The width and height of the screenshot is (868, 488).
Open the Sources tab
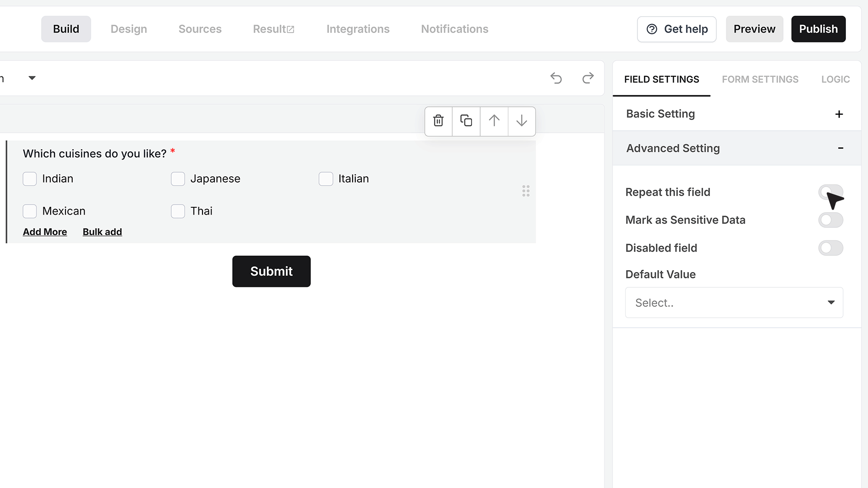point(200,29)
